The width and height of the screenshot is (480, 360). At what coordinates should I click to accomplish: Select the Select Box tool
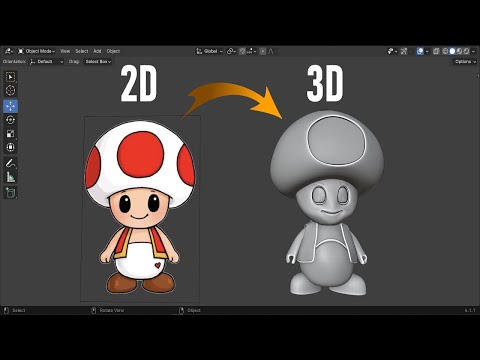tap(10, 77)
